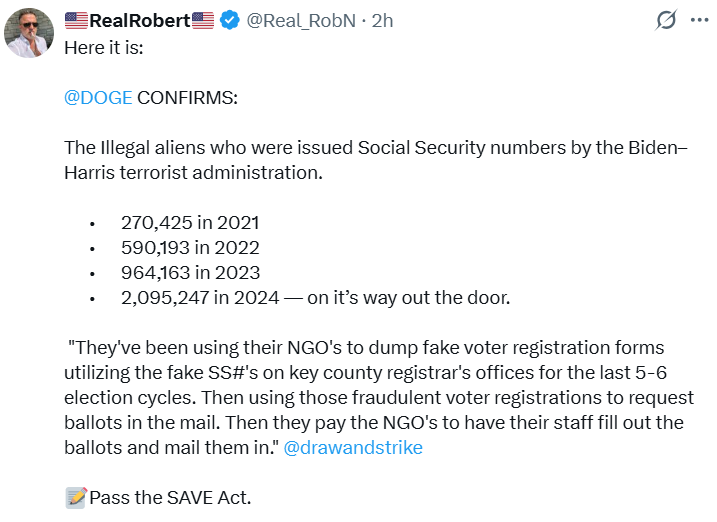Image resolution: width=717 pixels, height=522 pixels.
Task: Open the RealRobert display name link
Action: pos(140,20)
